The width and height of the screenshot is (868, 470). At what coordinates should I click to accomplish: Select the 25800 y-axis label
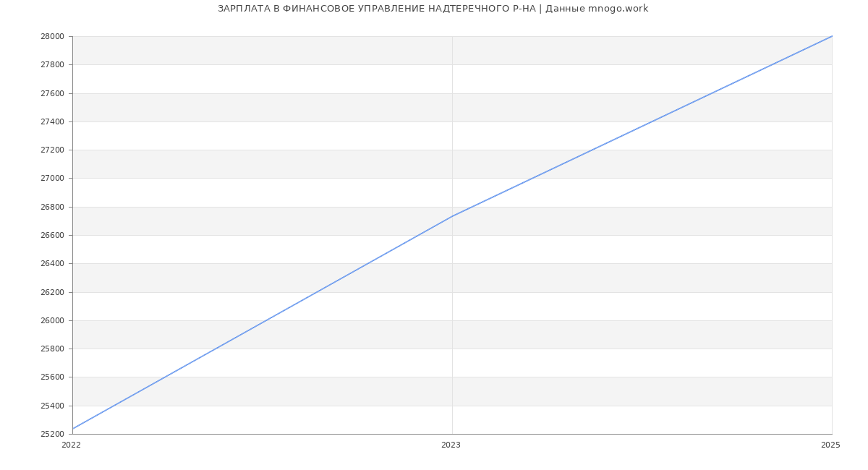click(x=52, y=349)
